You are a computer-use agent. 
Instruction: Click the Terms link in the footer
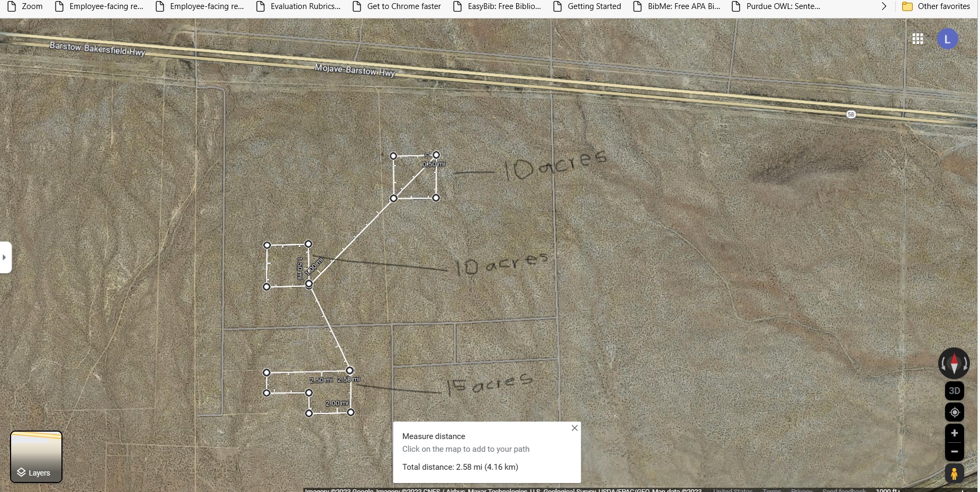[x=772, y=490]
